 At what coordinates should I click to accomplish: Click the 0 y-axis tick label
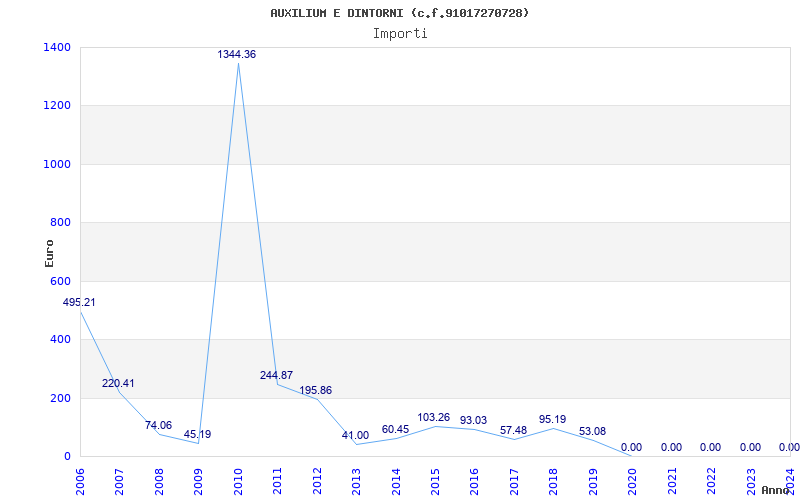coord(67,456)
